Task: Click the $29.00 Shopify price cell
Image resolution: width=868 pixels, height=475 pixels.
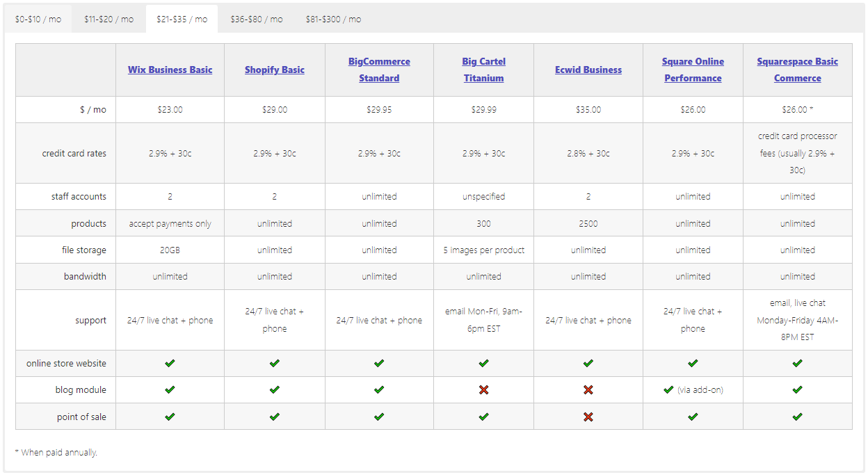Action: tap(275, 110)
